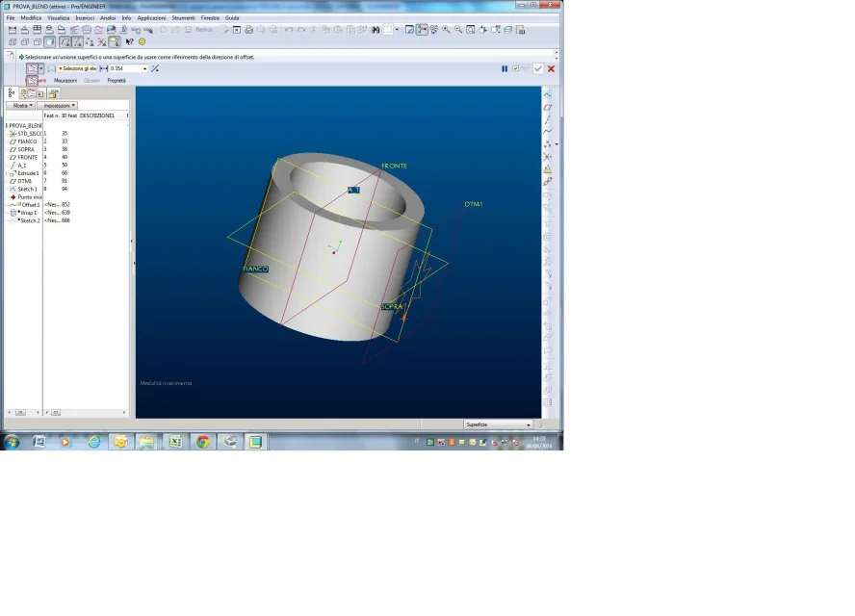Screen dimensions: 855x616
Task: Open the offset value dropdown
Action: coord(145,68)
